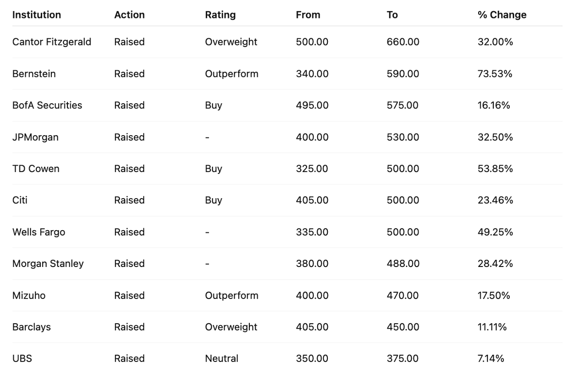Click the 660.00 target price value
The height and width of the screenshot is (392, 582).
click(403, 42)
